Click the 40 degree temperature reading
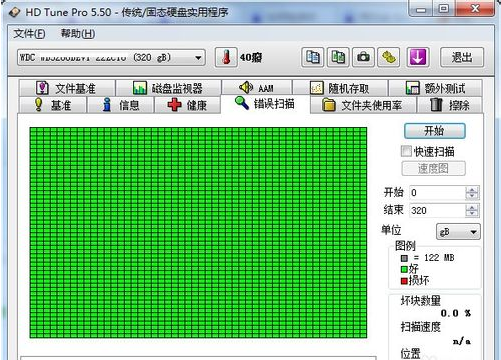Viewport: 501px width, 360px height. pos(251,58)
